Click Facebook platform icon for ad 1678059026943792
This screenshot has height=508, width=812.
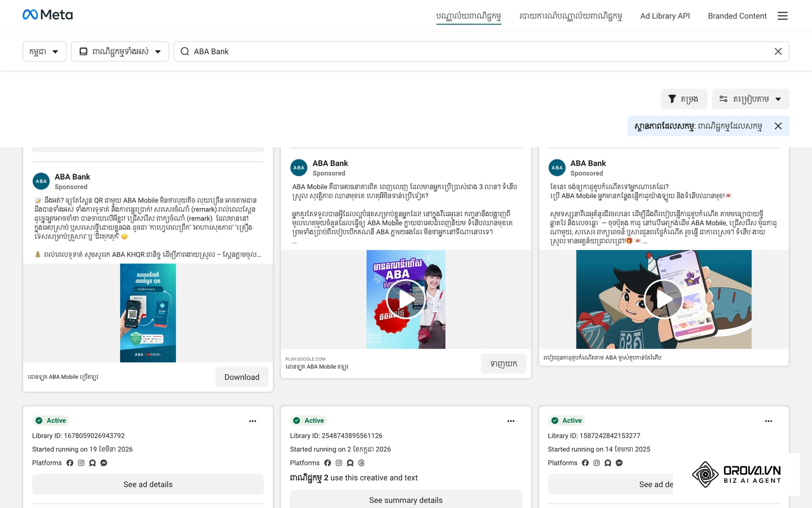(x=70, y=463)
